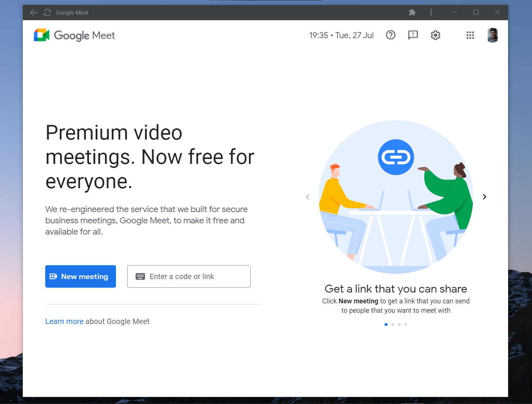
Task: Open the Learn more link
Action: (x=64, y=321)
